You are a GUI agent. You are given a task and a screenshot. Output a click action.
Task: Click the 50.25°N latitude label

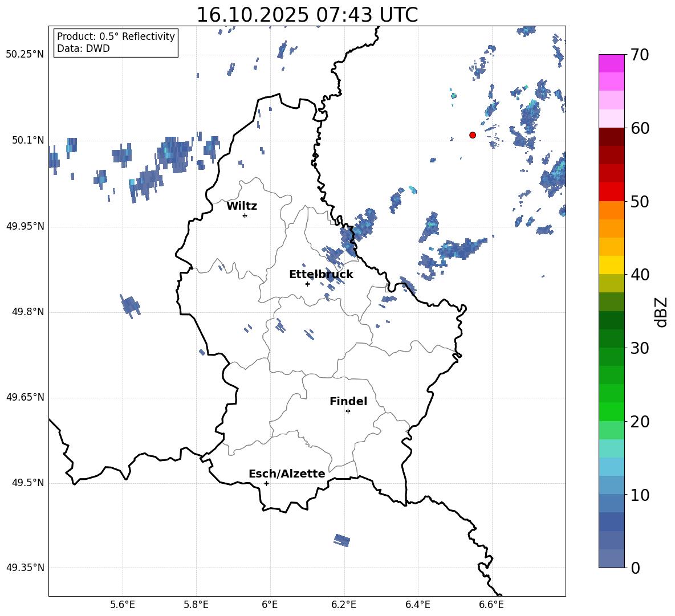tap(25, 55)
